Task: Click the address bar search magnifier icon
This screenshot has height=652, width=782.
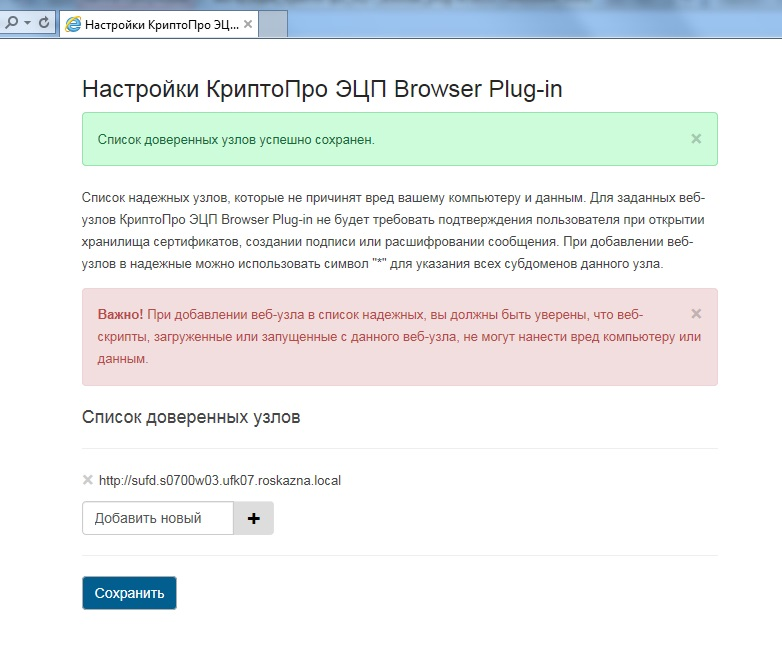Action: [x=11, y=22]
